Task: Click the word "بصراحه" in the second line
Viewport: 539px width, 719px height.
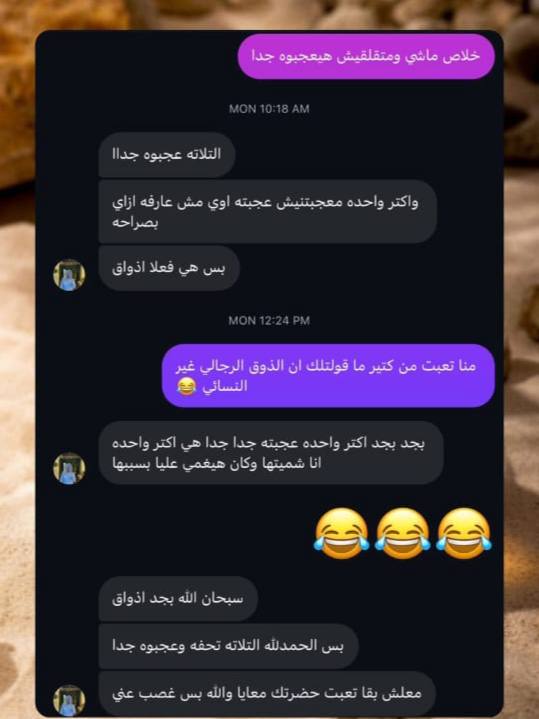Action: tap(135, 223)
